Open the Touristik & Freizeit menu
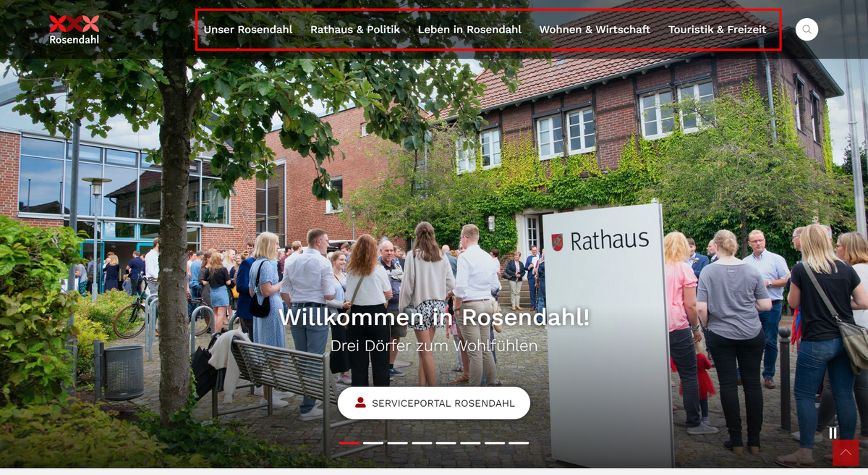This screenshot has height=475, width=868. tap(717, 30)
